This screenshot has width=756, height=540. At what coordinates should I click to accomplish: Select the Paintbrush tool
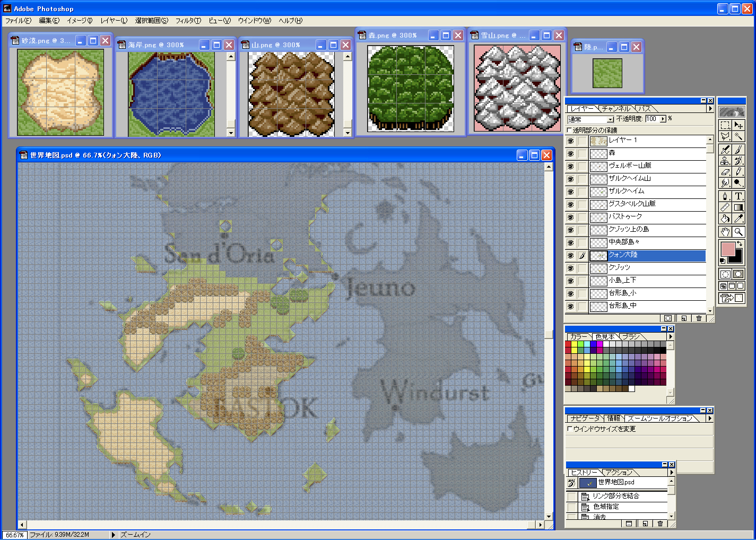pos(738,150)
